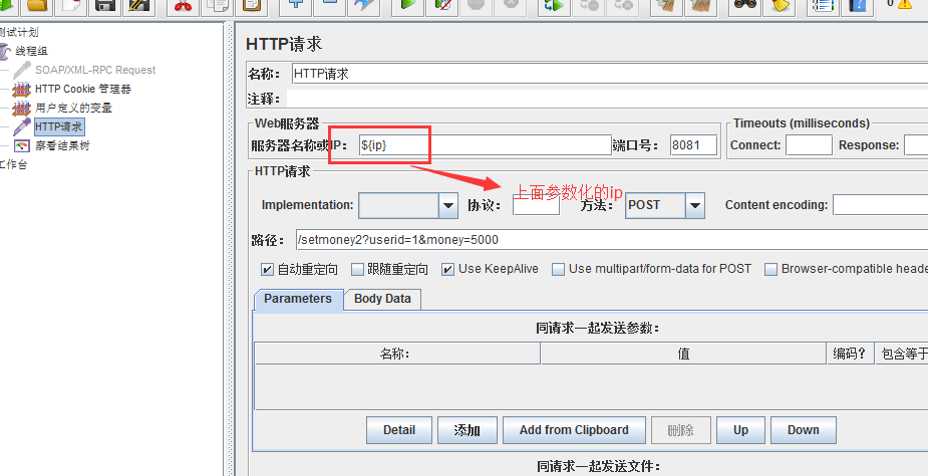Click the Up button
The height and width of the screenshot is (476, 928).
click(x=741, y=430)
